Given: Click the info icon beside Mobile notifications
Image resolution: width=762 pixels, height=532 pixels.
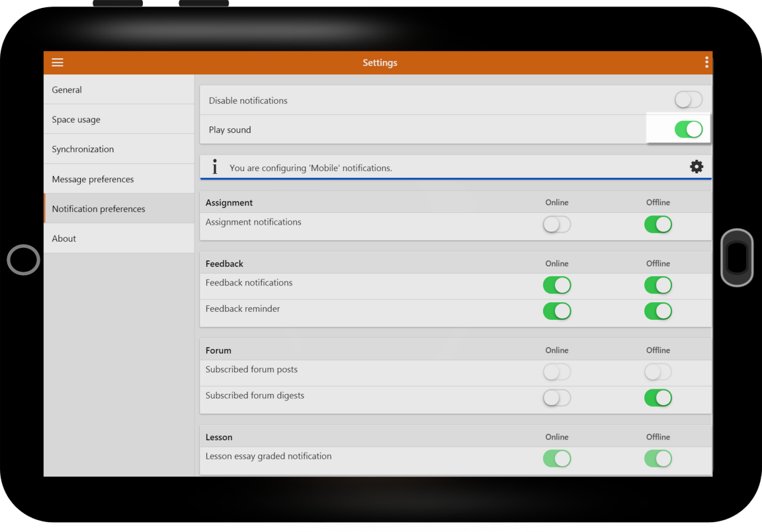Looking at the screenshot, I should 215,167.
